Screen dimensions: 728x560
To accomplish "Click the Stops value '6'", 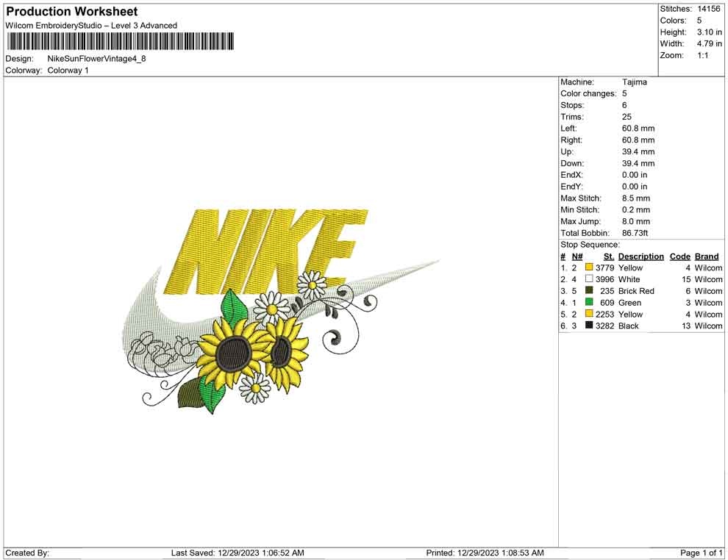I will click(x=624, y=105).
